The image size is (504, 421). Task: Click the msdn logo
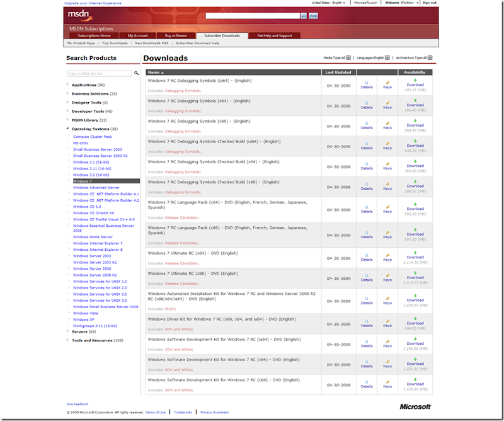(80, 14)
